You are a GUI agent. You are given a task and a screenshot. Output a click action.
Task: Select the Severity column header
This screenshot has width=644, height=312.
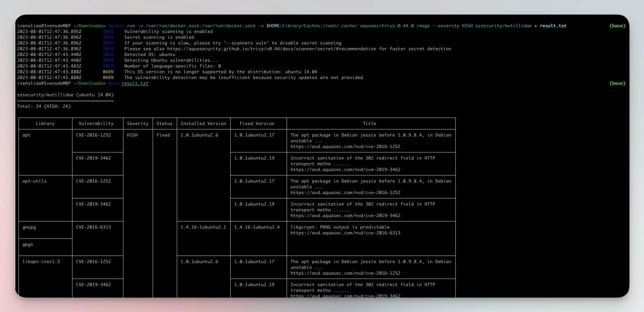tap(138, 123)
